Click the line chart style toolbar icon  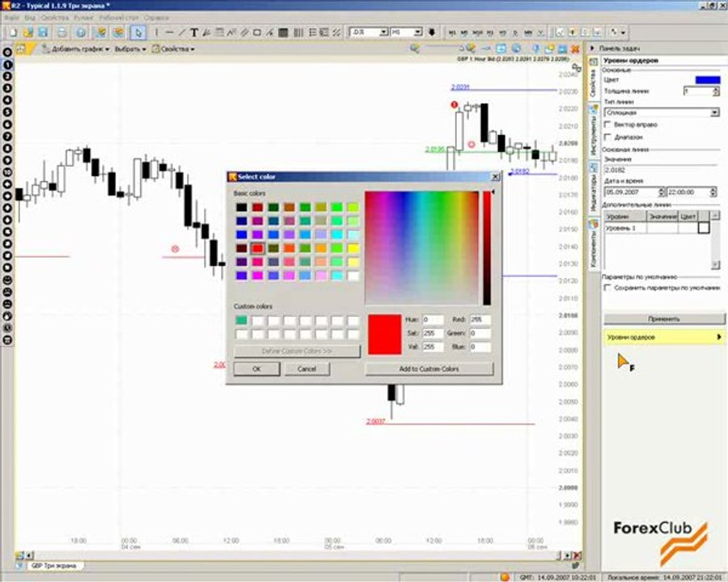coord(560,32)
